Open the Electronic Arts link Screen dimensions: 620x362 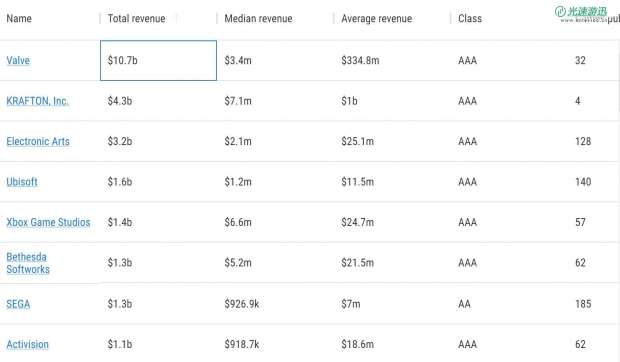tap(38, 141)
